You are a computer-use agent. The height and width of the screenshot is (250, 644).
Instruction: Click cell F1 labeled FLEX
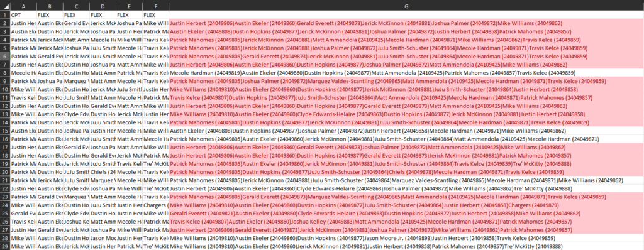(x=156, y=15)
